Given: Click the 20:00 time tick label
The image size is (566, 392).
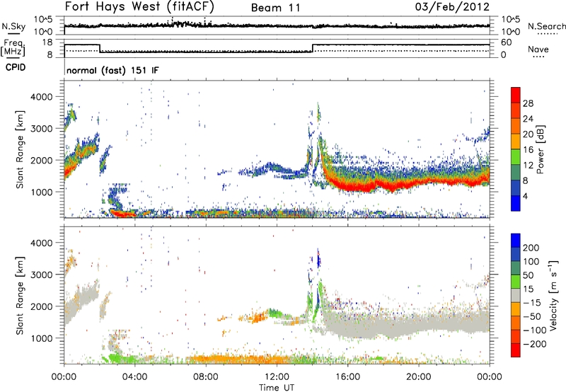Looking at the screenshot, I should (x=419, y=377).
